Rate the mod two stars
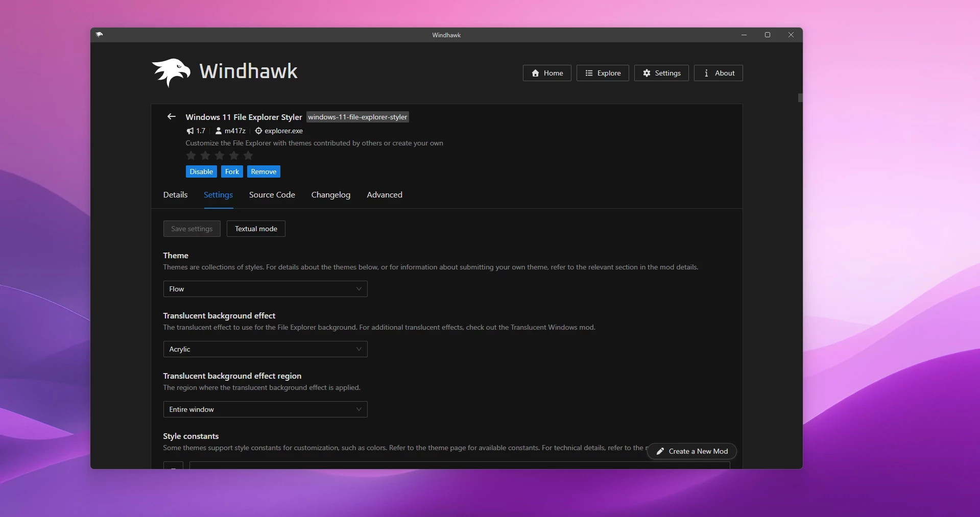Image resolution: width=980 pixels, height=517 pixels. [205, 156]
